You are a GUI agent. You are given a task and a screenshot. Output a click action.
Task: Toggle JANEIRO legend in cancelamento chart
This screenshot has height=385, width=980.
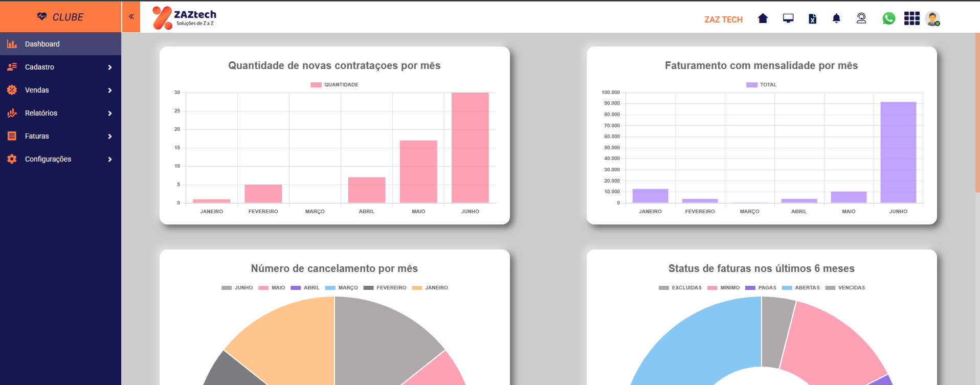[430, 288]
